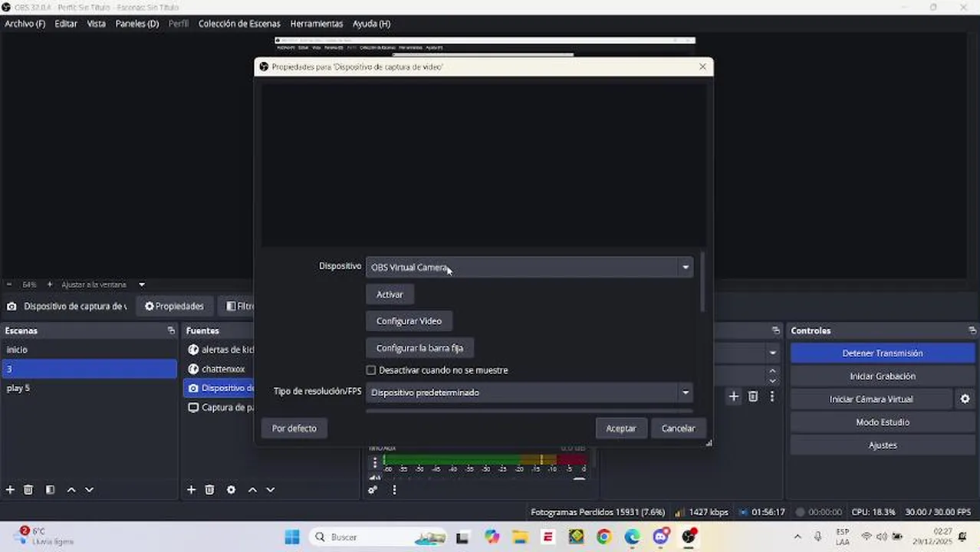Move scene down with the down arrow

[89, 490]
